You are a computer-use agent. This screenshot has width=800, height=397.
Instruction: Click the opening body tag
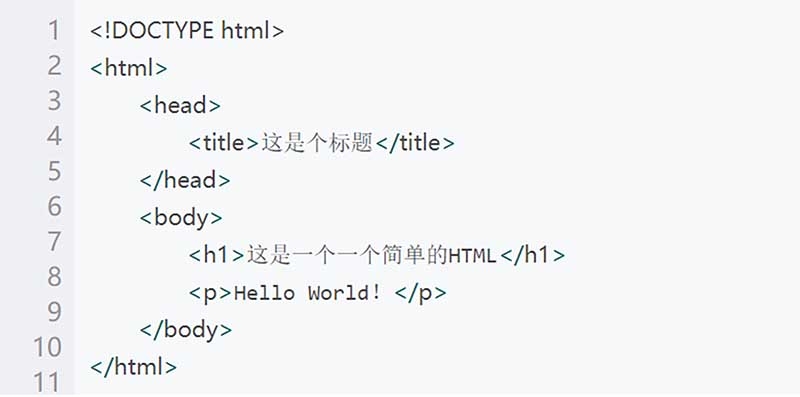click(x=181, y=218)
